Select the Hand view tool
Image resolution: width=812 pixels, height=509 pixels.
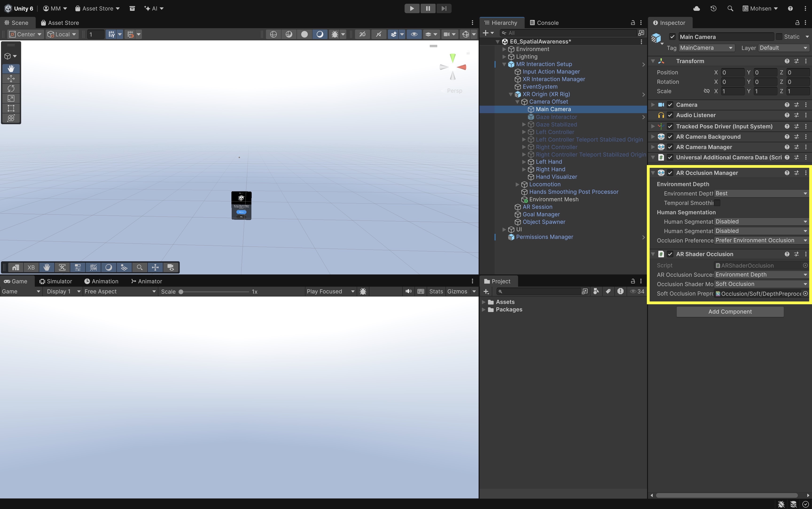point(11,69)
